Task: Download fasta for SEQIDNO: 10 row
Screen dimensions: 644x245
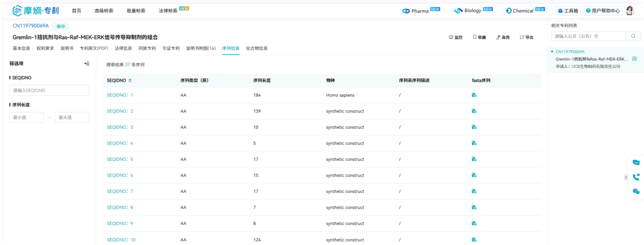Action: (x=474, y=240)
